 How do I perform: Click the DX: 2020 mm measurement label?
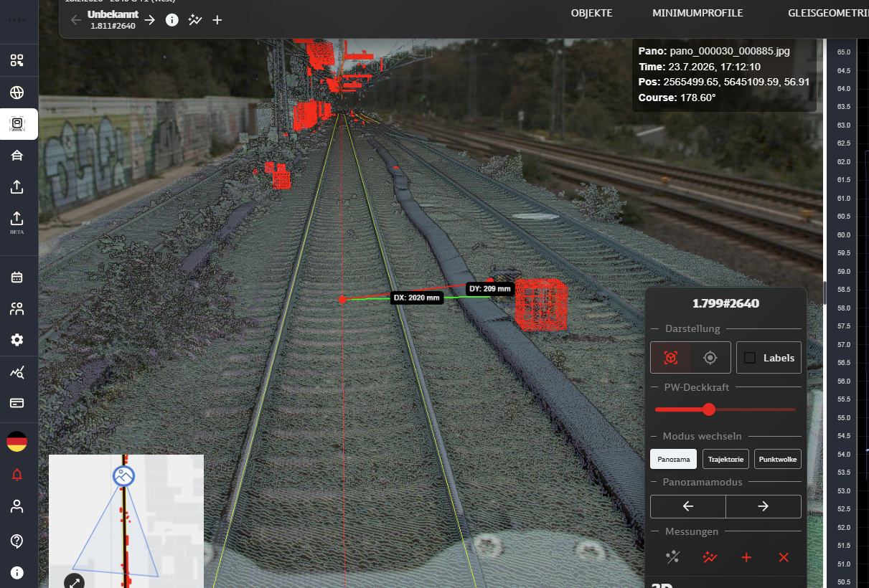(x=417, y=298)
